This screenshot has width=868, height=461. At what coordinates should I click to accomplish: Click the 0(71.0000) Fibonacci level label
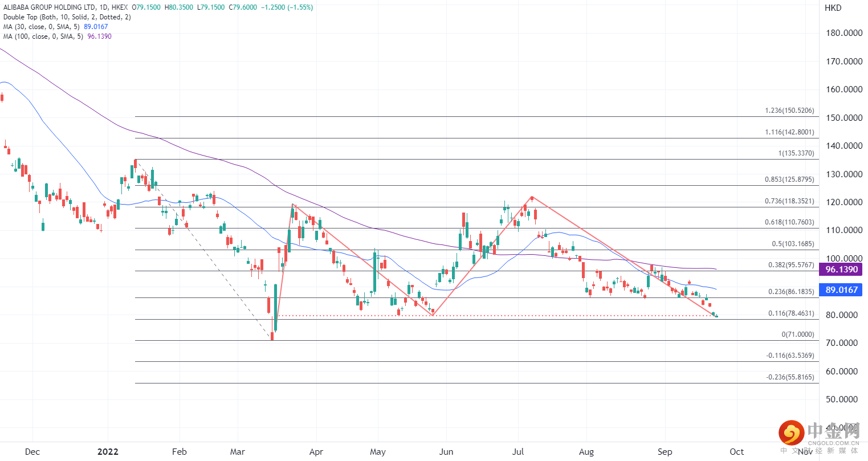pos(798,334)
